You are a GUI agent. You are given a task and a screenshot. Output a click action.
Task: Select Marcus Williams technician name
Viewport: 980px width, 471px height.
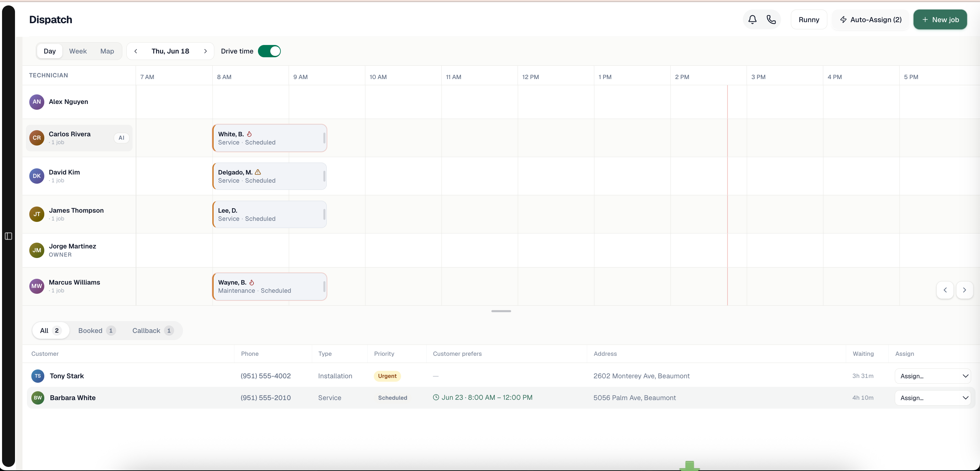75,282
